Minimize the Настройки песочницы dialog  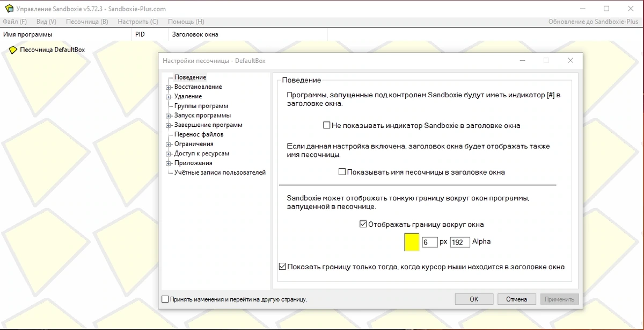click(x=522, y=61)
